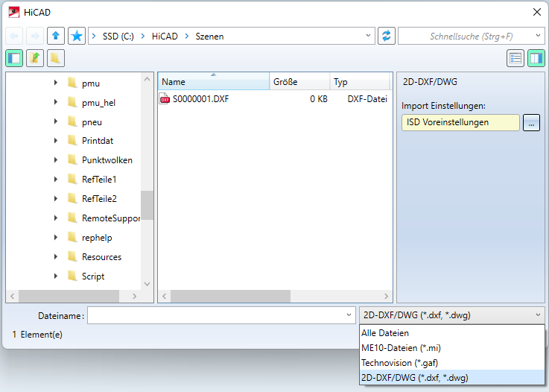Click the HiCAD application logo icon
The image size is (549, 392).
coord(14,12)
